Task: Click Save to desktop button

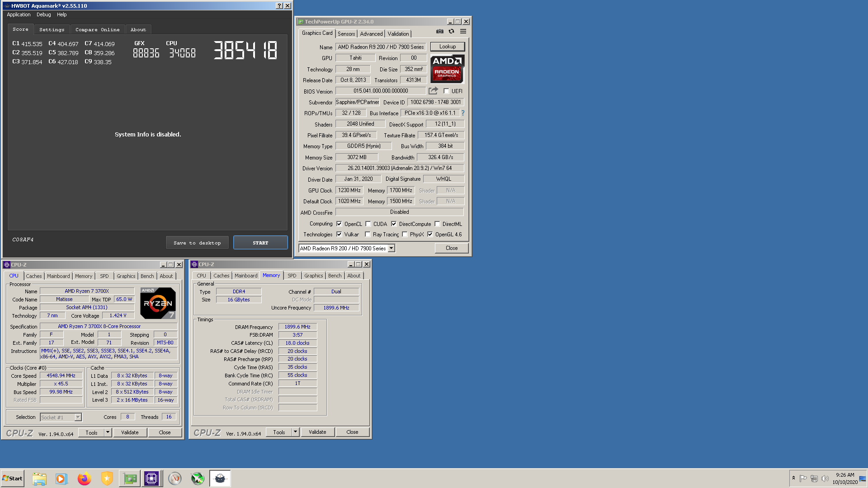Action: [197, 243]
